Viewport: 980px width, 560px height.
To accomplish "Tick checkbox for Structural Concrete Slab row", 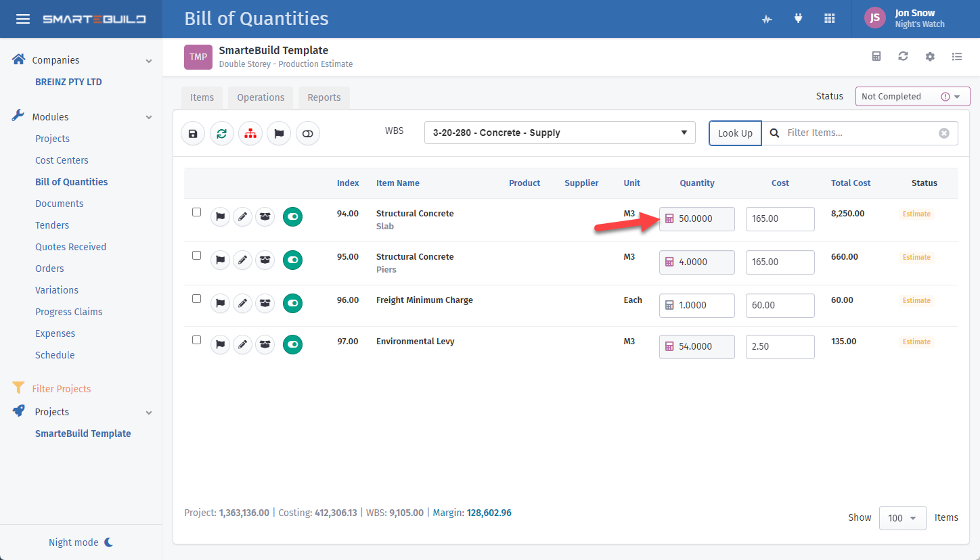I will tap(197, 212).
